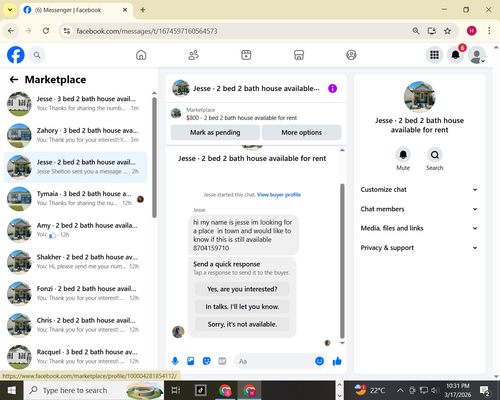Open Chrome profile avatar H

(471, 31)
